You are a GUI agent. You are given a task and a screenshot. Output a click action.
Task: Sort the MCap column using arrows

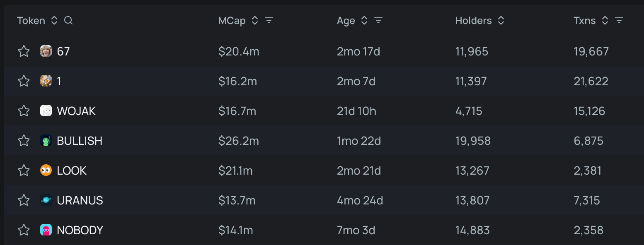[255, 21]
